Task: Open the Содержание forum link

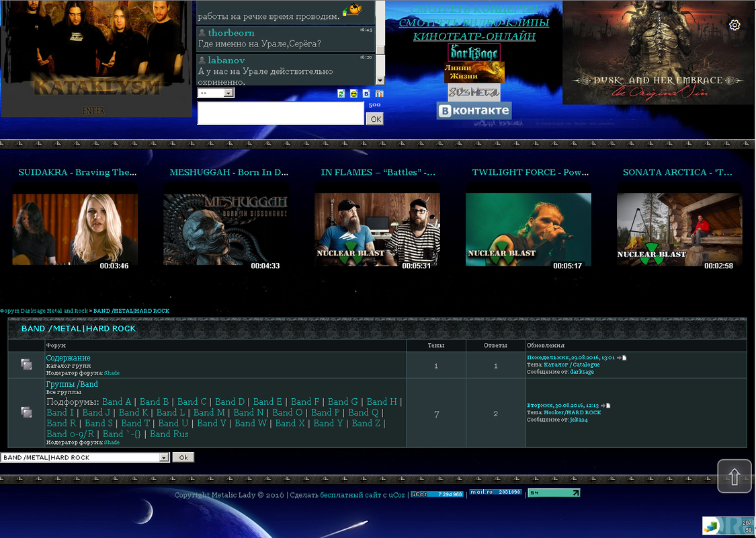Action: point(68,358)
